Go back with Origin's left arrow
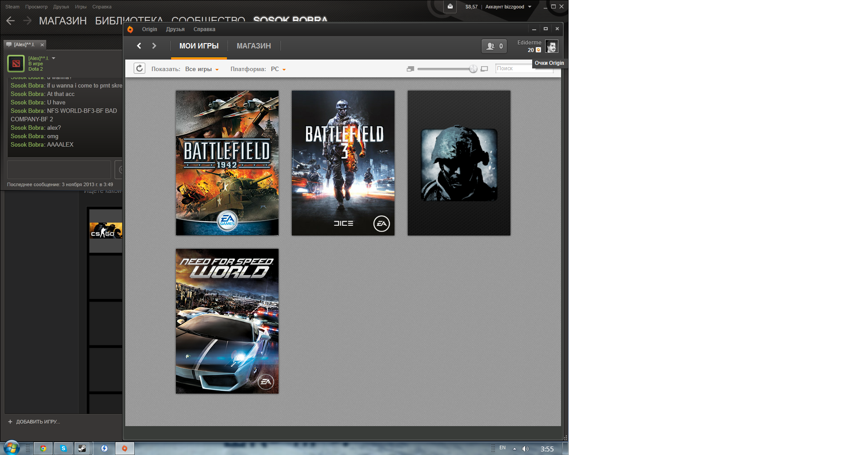Viewport: 868px width, 455px height. (x=139, y=46)
